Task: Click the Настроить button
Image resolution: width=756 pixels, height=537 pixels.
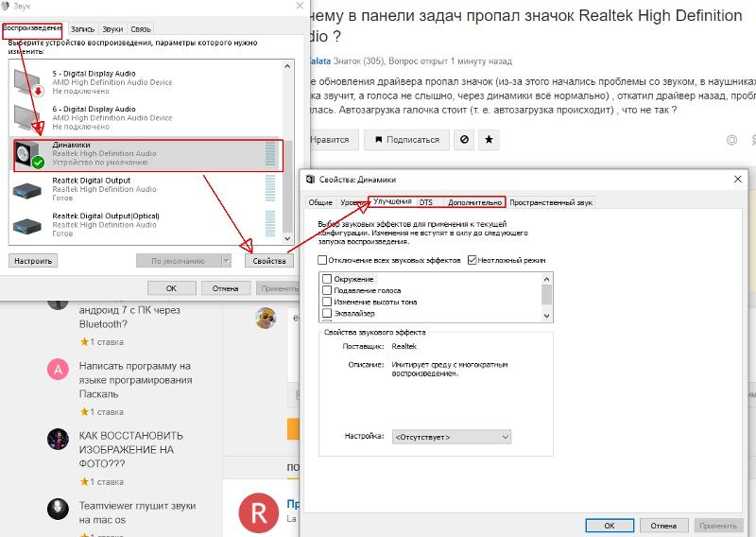Action: coord(33,261)
